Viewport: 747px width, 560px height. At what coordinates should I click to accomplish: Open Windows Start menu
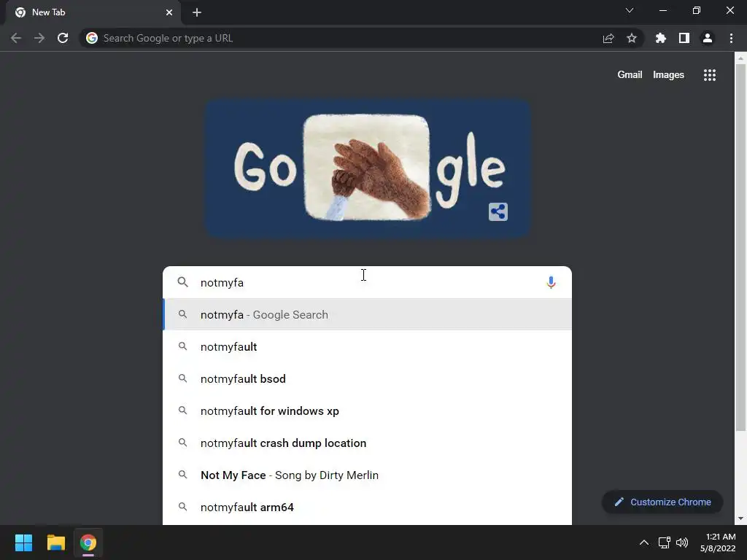coord(23,542)
